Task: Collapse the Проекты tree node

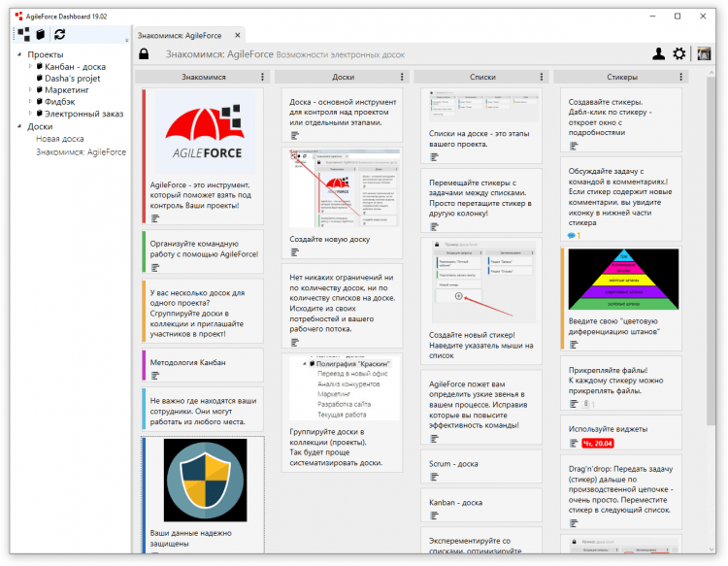Action: [x=19, y=54]
